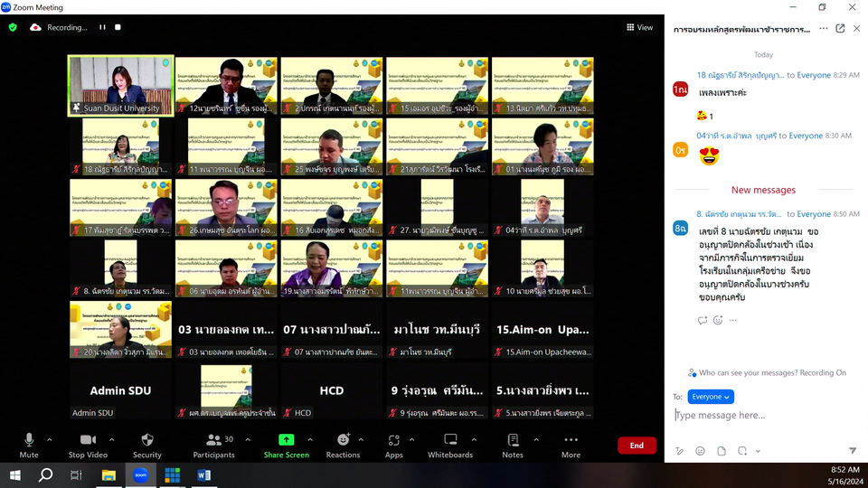
Task: Open chat panel more options ellipsis
Action: point(824,28)
